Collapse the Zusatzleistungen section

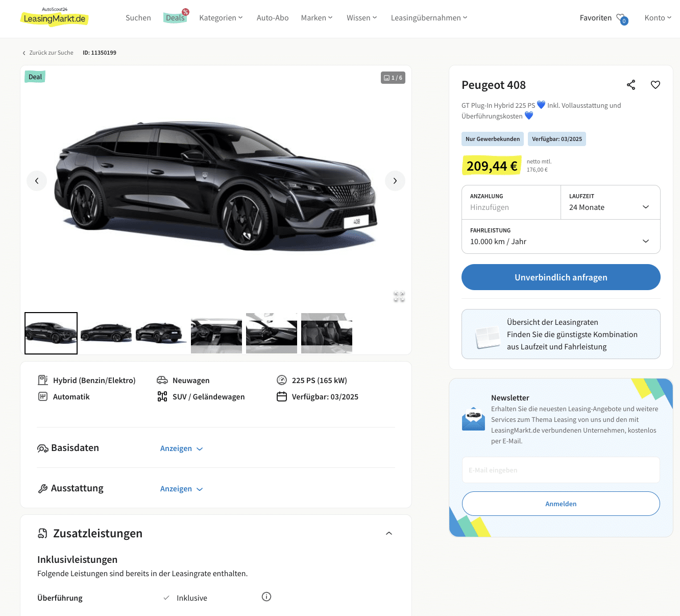click(x=389, y=533)
